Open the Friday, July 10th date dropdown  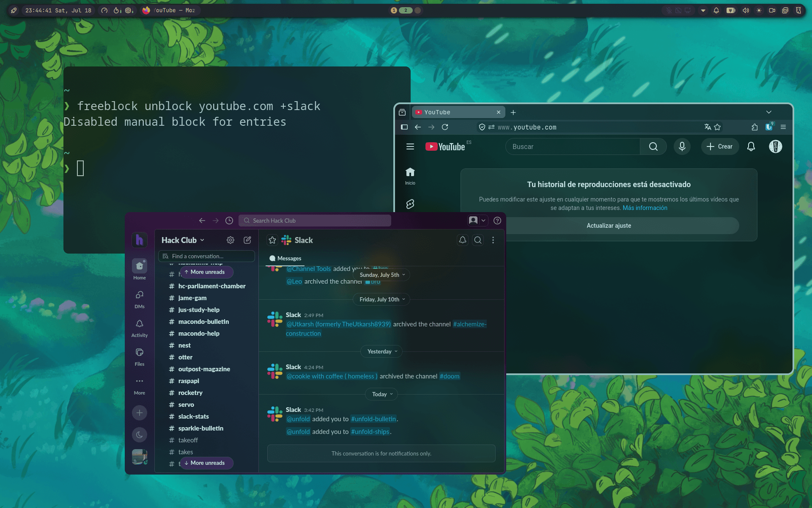coord(381,299)
